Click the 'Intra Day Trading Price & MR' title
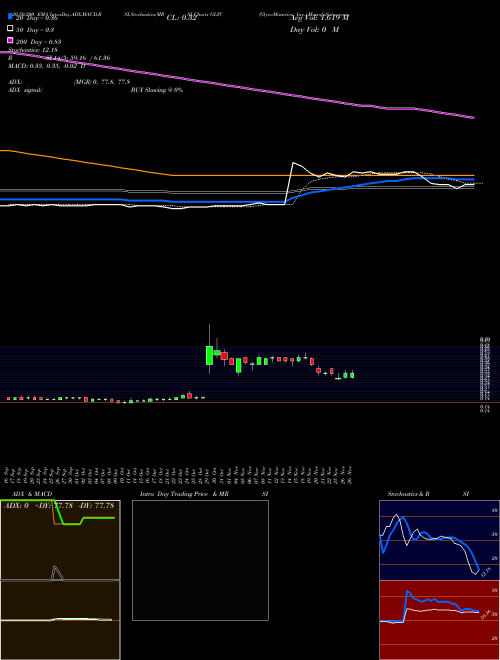The width and height of the screenshot is (500, 660). pos(184,494)
